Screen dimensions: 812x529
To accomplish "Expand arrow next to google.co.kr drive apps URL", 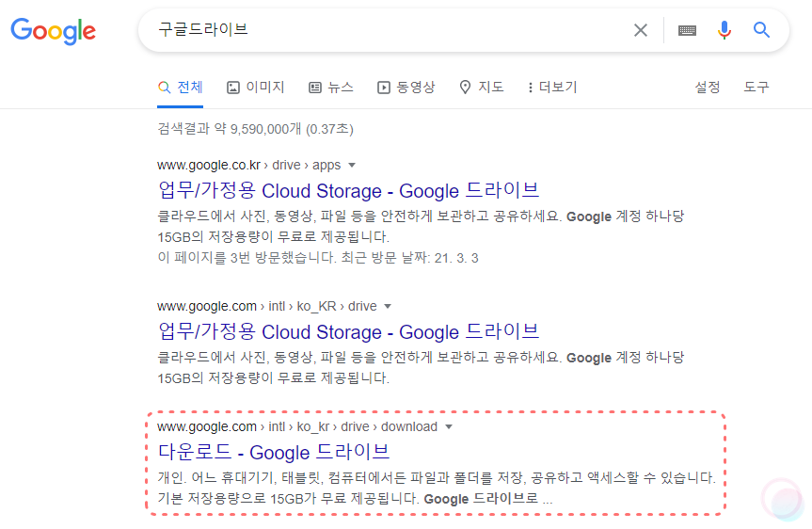I will 352,166.
